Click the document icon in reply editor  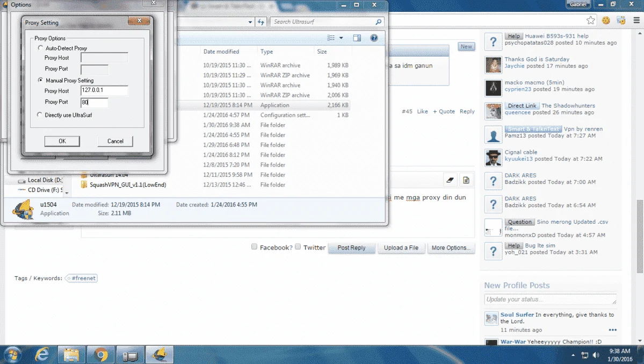click(x=466, y=180)
